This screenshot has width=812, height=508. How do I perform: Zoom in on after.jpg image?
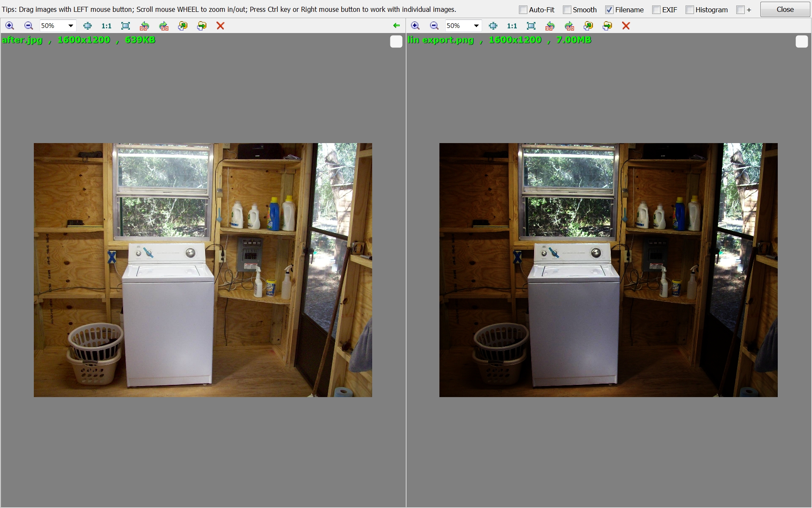9,26
